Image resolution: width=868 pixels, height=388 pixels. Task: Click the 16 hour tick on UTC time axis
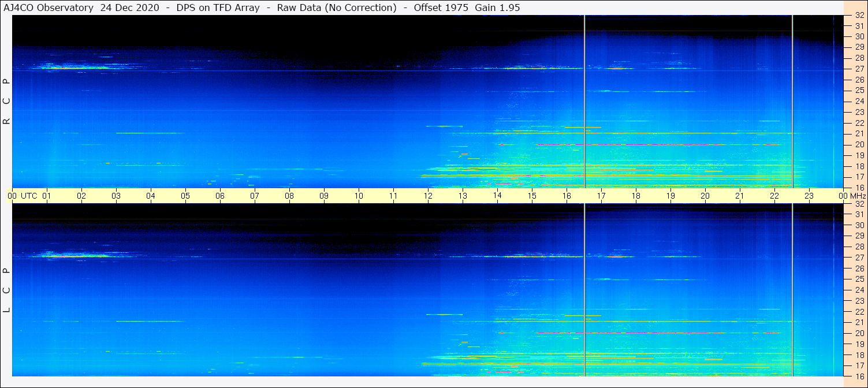coord(567,196)
